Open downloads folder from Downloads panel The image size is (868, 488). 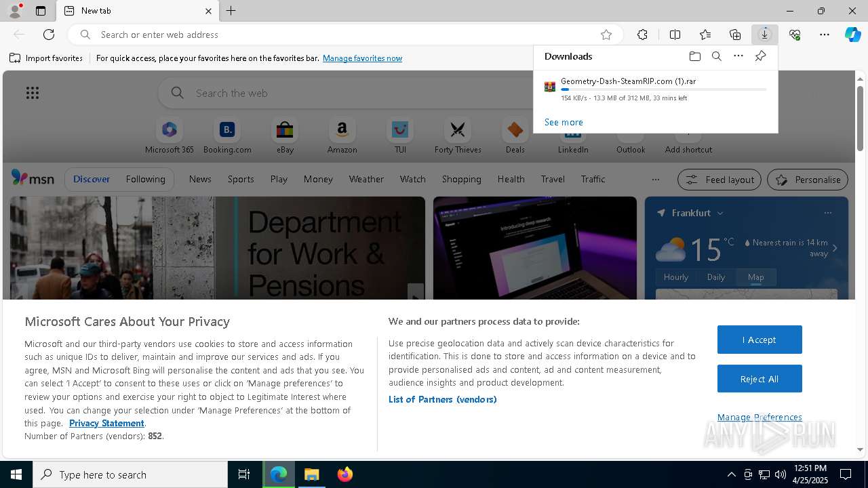(695, 56)
